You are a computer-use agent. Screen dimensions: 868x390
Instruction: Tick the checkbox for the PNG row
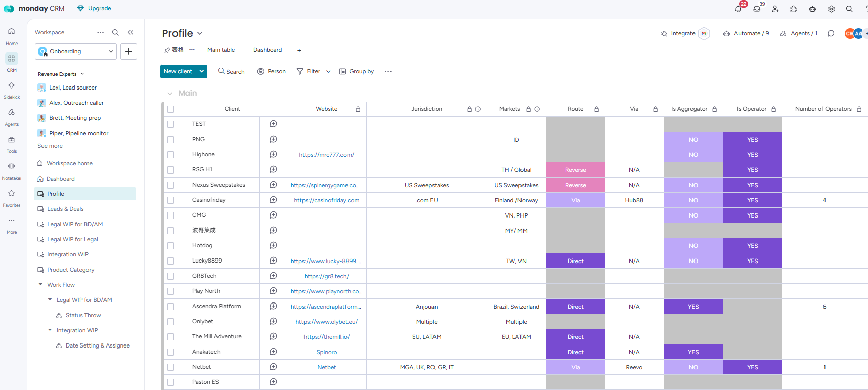click(x=170, y=139)
